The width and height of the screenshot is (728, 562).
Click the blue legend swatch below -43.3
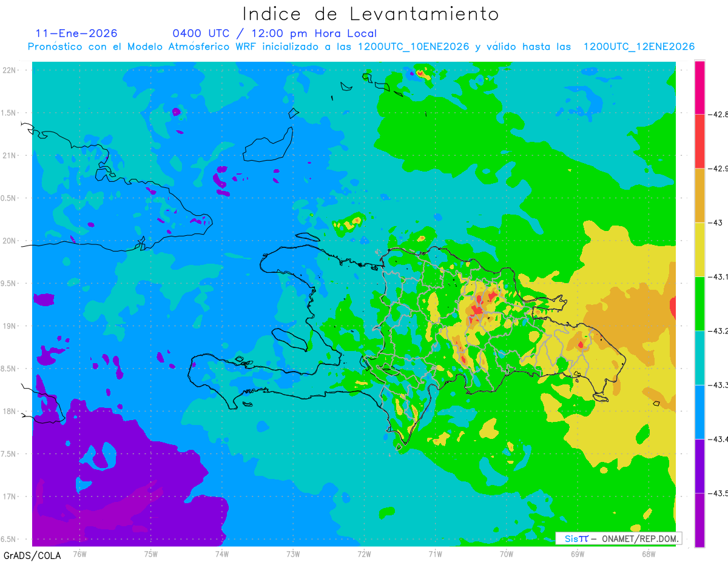[x=699, y=412]
